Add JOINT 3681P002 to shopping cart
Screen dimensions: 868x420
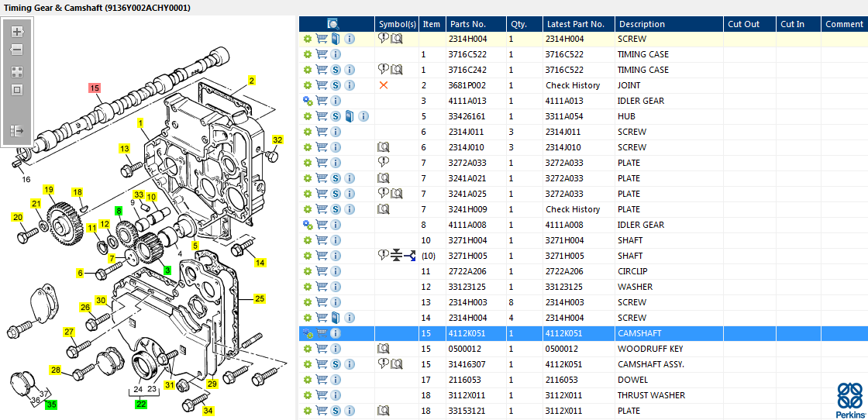click(x=322, y=85)
